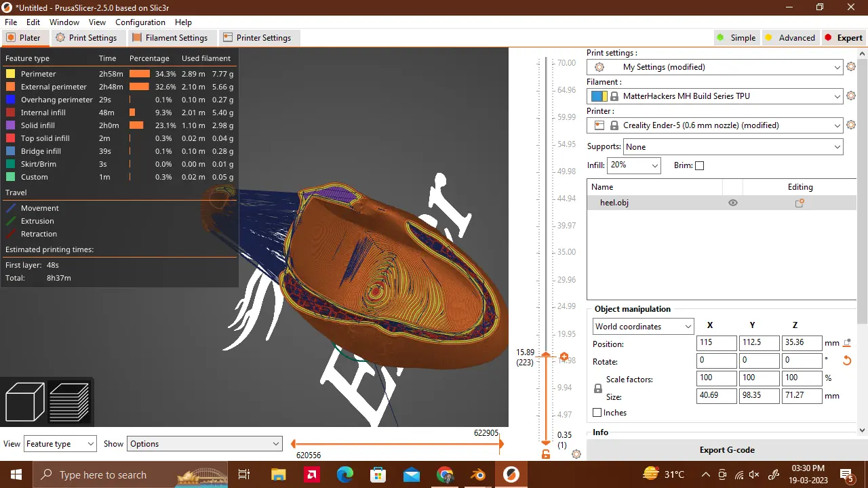868x488 pixels.
Task: Open AMD software from the taskbar
Action: (x=312, y=474)
